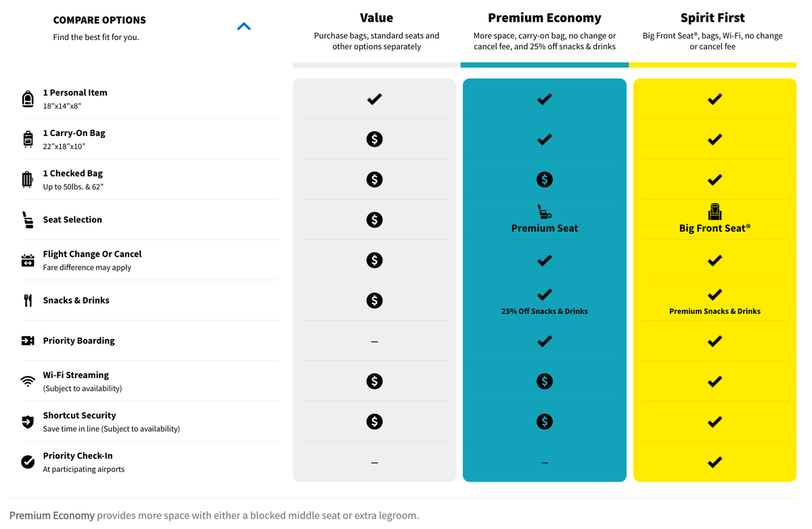
Task: Select the Value fare column header
Action: 376,18
